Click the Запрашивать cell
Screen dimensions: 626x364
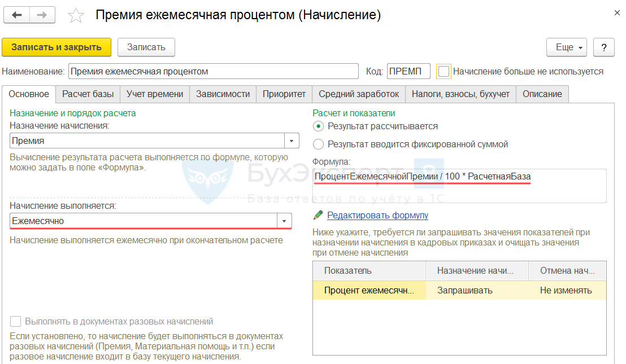477,290
